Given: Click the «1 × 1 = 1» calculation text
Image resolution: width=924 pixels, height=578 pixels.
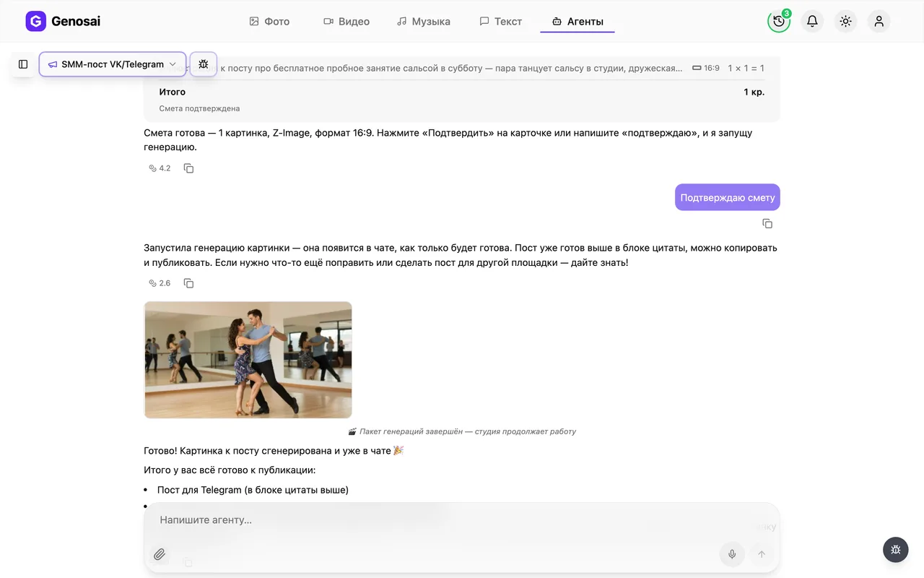Looking at the screenshot, I should [x=746, y=68].
